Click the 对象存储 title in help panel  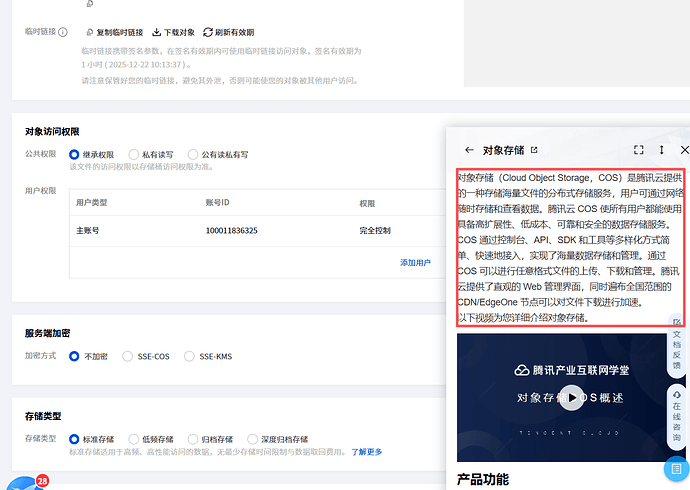point(503,150)
